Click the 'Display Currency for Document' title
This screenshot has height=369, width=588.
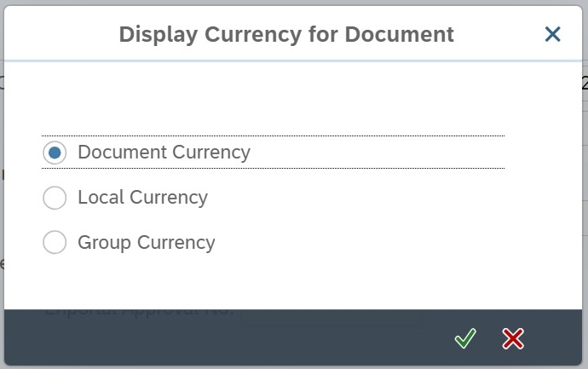click(x=286, y=34)
